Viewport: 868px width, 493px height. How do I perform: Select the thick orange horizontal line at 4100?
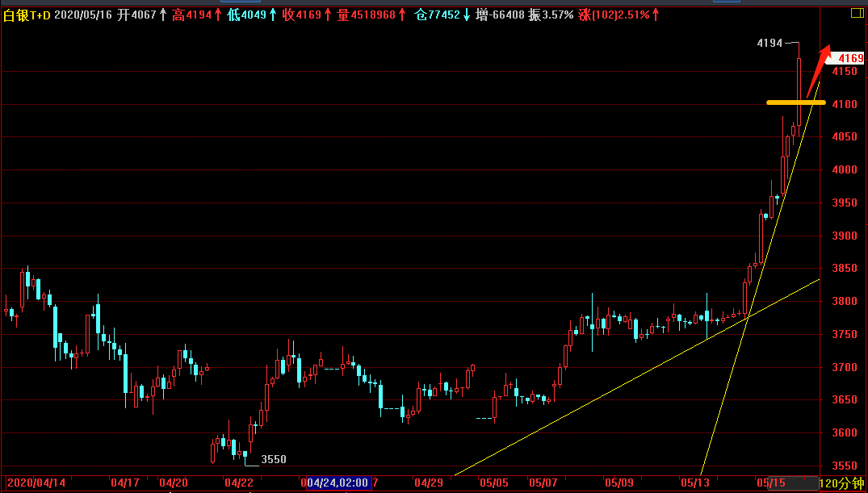click(x=796, y=102)
